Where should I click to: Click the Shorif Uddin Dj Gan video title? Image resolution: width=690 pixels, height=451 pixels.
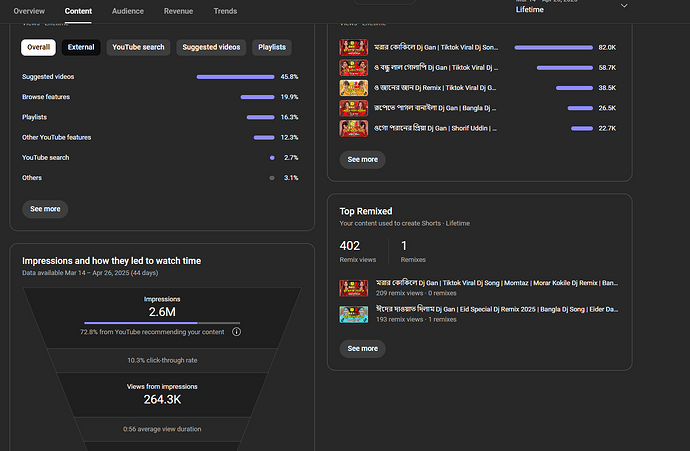[x=435, y=128]
